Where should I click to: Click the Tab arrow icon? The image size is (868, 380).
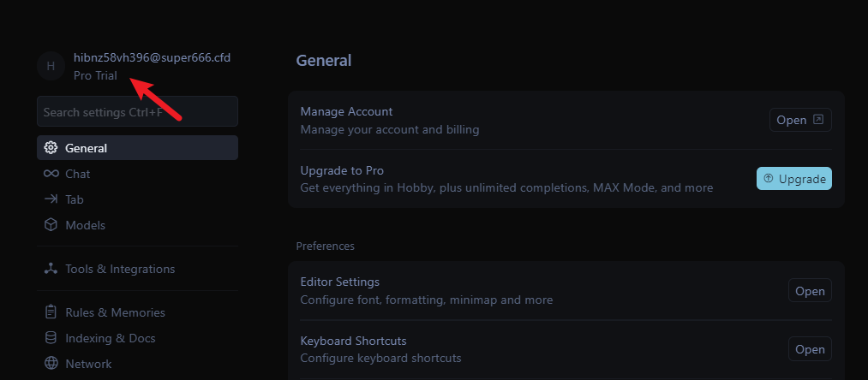(51, 199)
